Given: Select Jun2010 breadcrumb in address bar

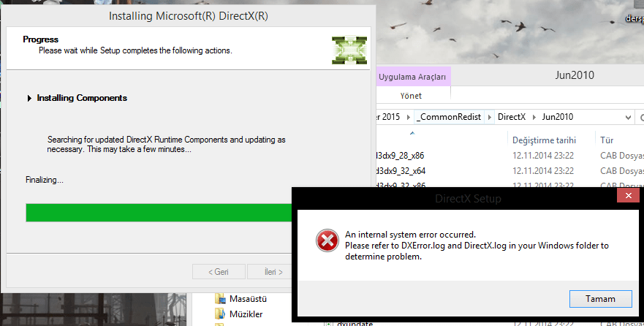Looking at the screenshot, I should point(557,117).
